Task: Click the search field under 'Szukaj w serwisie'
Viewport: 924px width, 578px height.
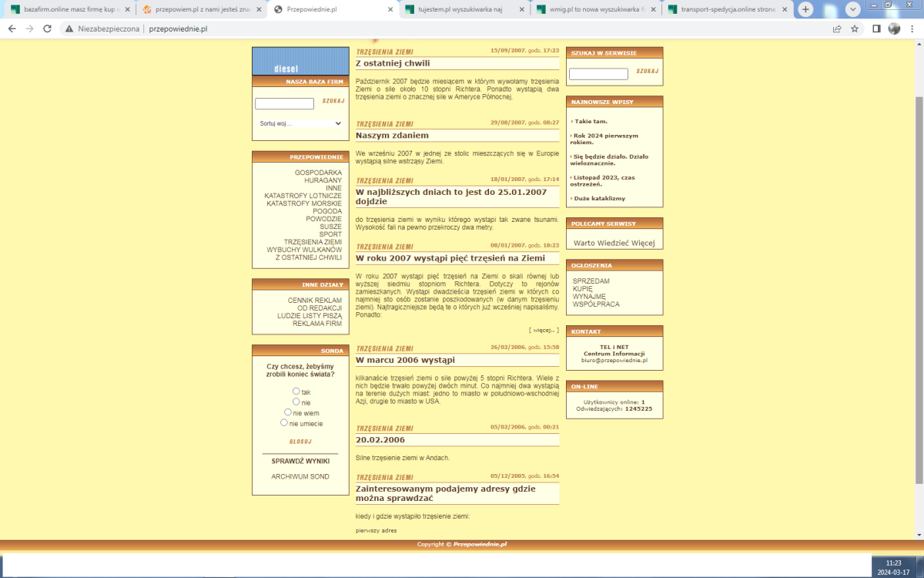Action: tap(598, 74)
